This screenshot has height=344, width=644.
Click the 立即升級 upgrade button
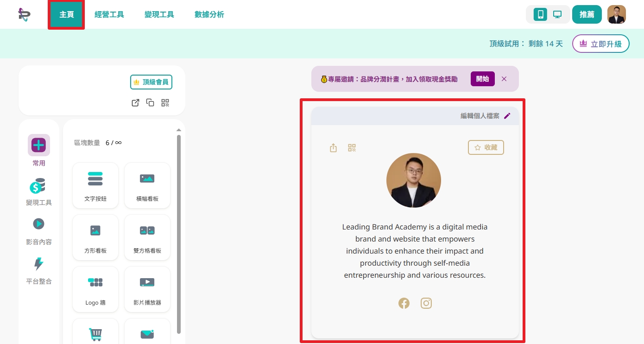point(601,44)
